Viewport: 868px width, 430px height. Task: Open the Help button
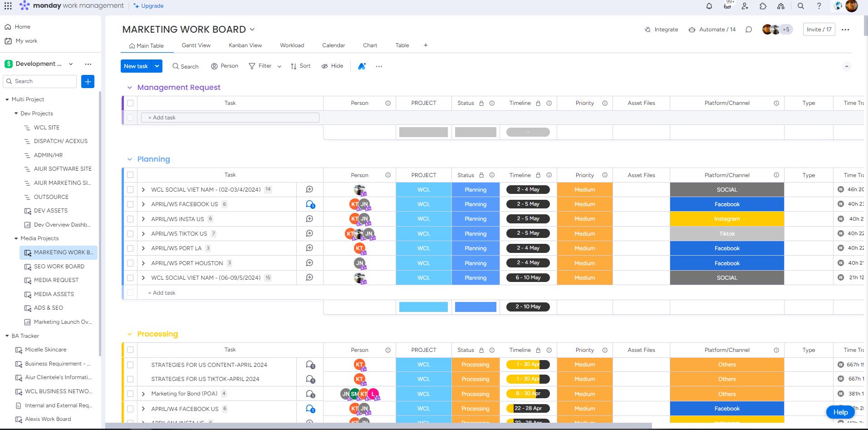coord(840,412)
